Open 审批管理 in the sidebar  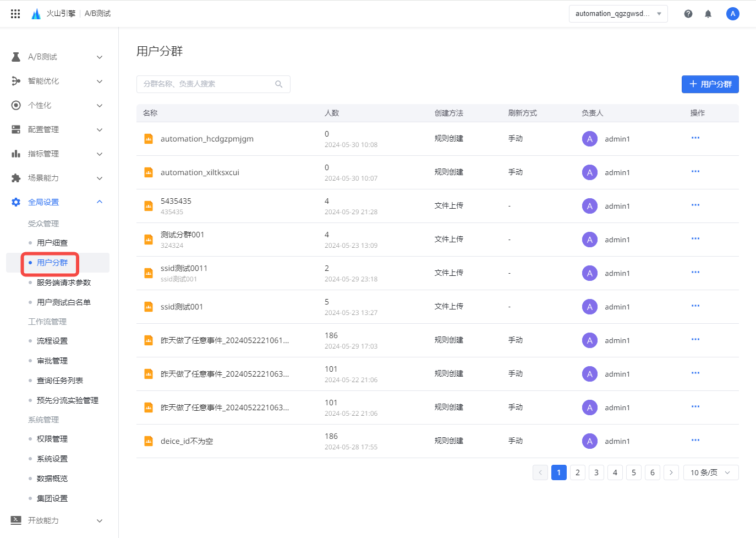click(52, 361)
